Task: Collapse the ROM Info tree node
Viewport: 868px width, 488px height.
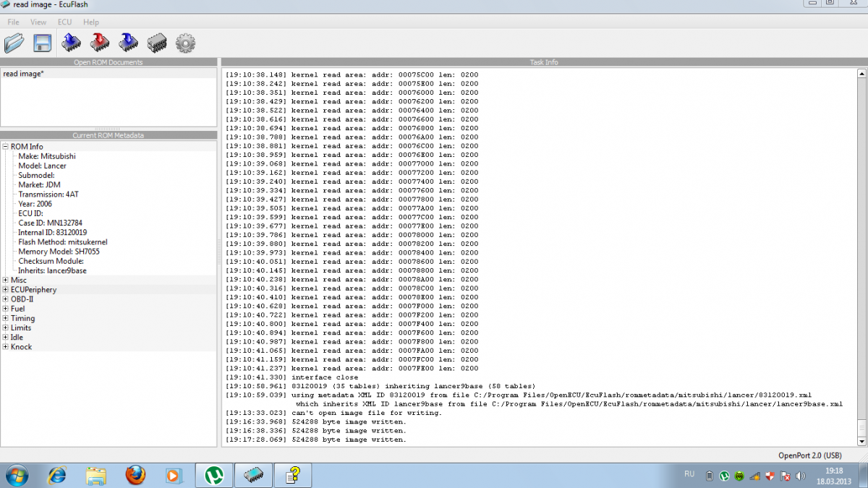Action: 6,147
